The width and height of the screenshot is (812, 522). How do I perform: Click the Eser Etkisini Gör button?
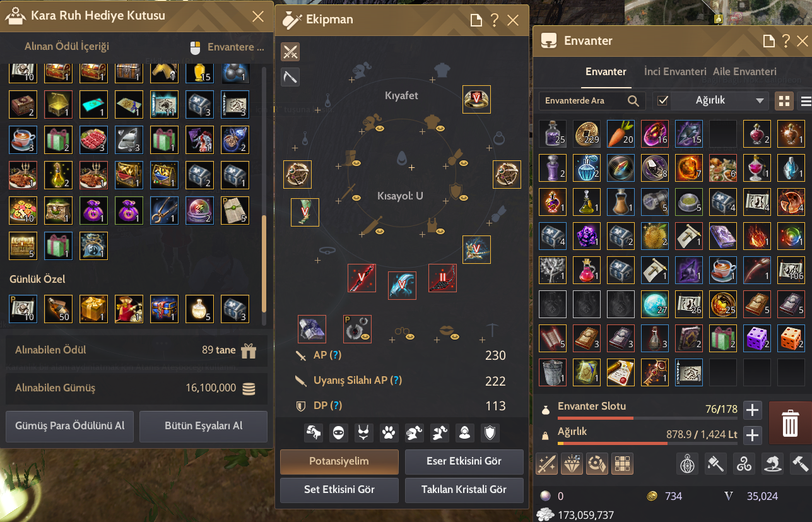click(464, 461)
